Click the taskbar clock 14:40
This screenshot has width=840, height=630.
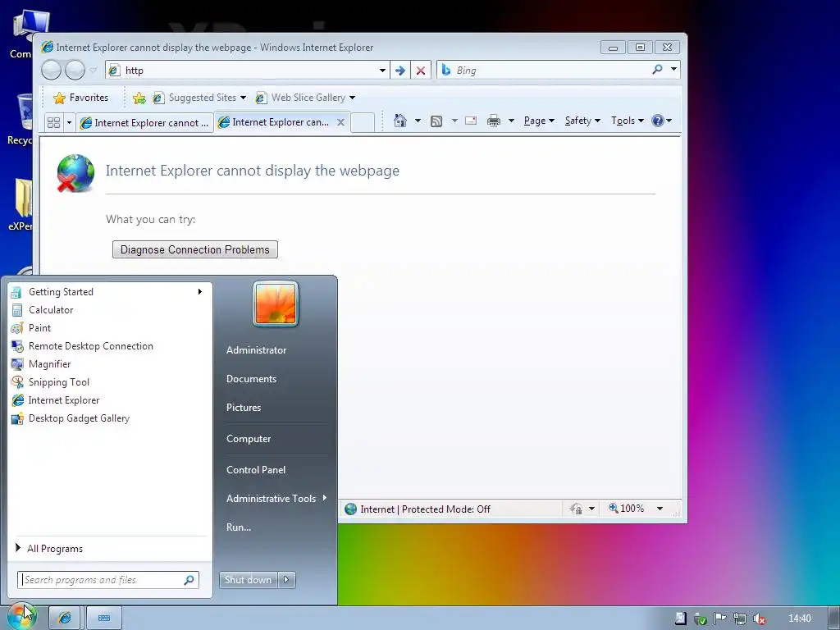799,619
